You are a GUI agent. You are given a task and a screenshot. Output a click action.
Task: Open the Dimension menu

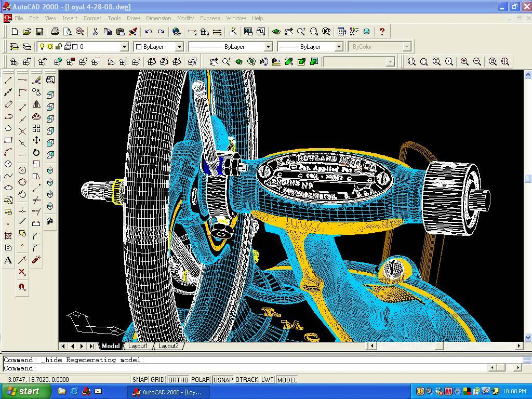click(x=158, y=18)
